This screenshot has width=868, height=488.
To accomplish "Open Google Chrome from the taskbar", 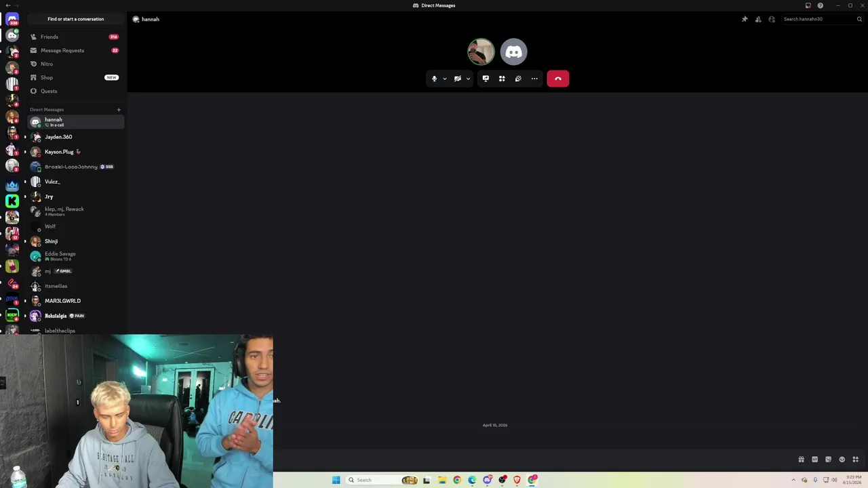I will tap(457, 480).
